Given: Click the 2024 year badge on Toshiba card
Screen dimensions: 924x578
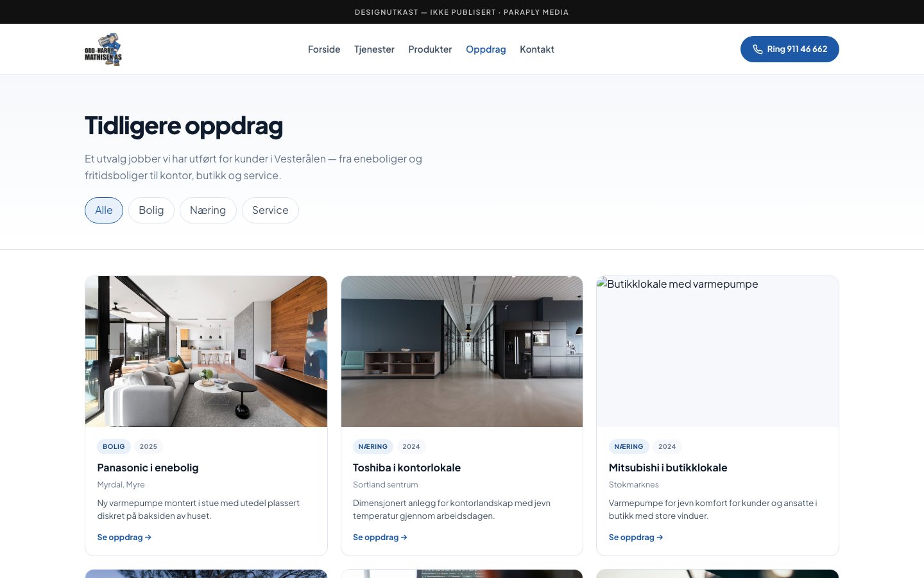Looking at the screenshot, I should click(x=411, y=446).
